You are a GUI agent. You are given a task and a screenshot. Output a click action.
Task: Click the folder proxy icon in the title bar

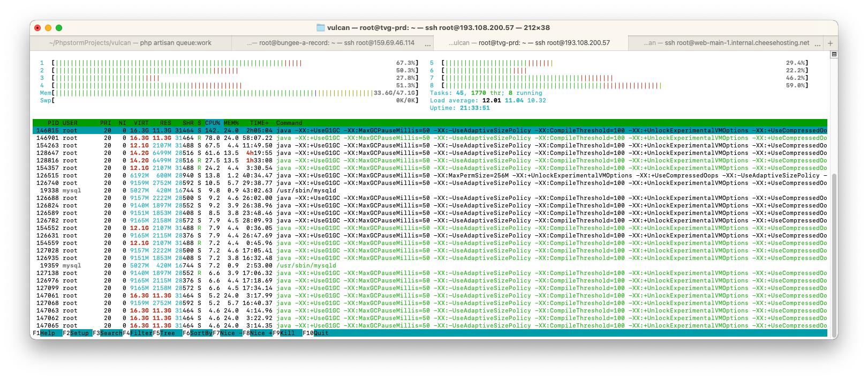(320, 28)
